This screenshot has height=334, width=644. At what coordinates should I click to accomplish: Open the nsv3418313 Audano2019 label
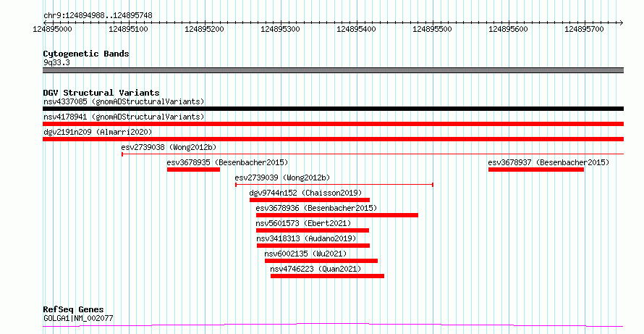pos(306,238)
